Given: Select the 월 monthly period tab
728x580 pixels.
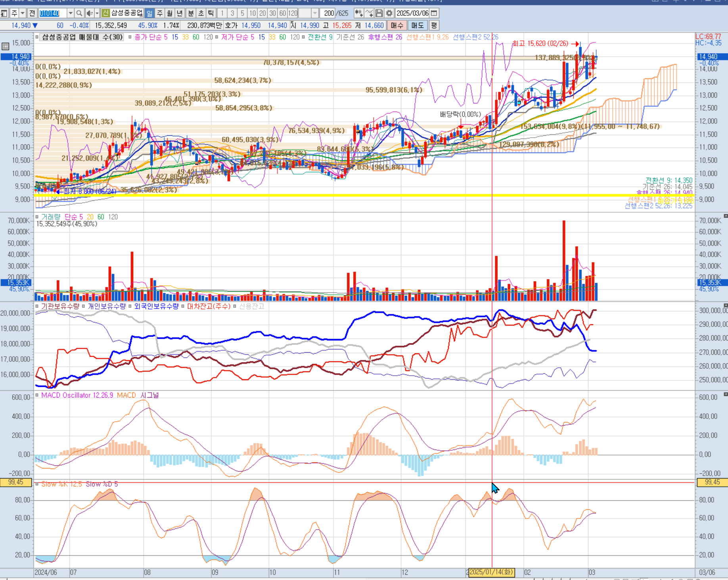Looking at the screenshot, I should [170, 13].
